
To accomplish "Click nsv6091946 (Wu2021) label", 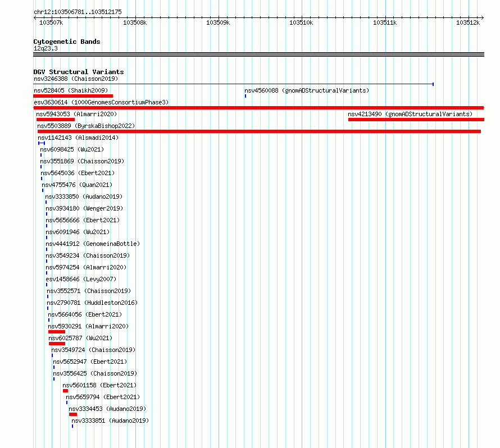I will click(x=78, y=232).
